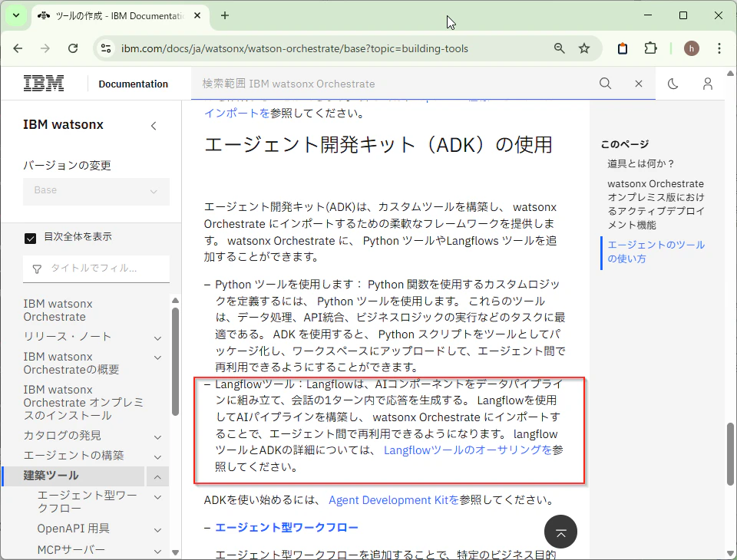Open the OpenAPI 用具 page
This screenshot has width=737, height=560.
[x=74, y=529]
